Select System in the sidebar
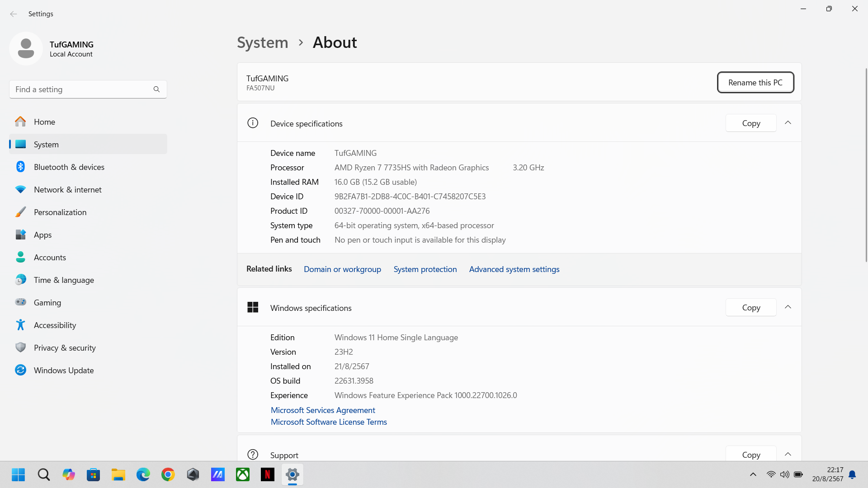 88,144
